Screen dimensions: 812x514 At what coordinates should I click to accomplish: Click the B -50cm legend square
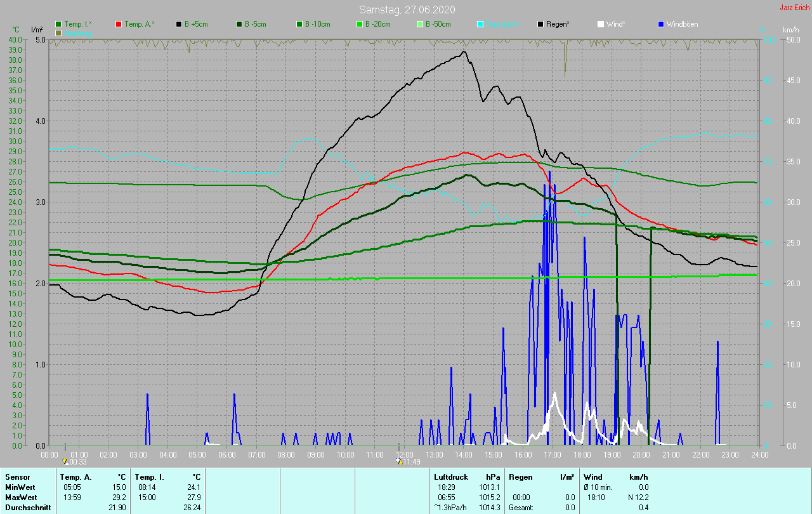420,24
